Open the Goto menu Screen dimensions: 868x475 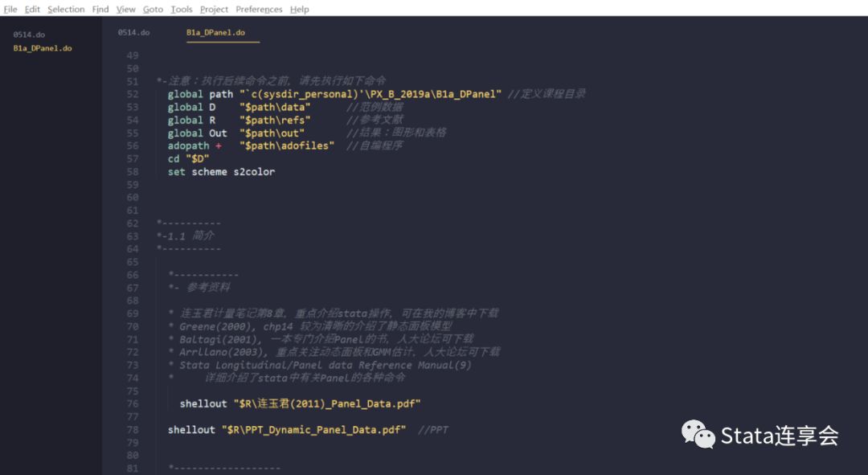153,9
